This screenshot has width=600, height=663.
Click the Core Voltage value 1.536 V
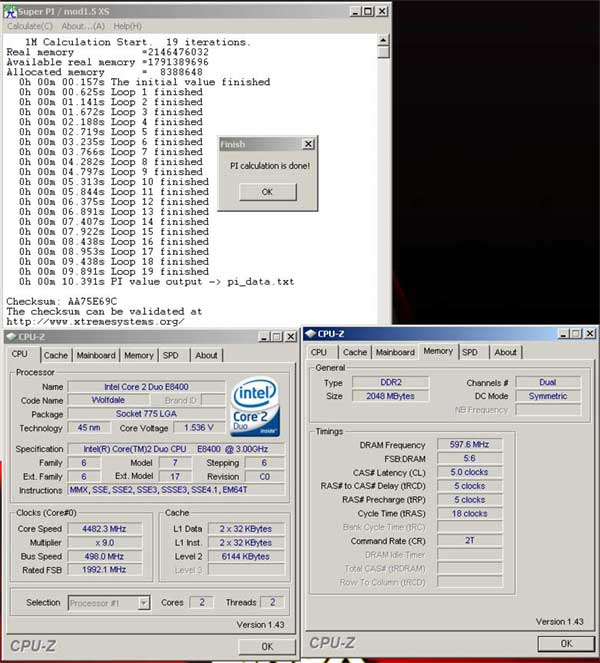pyautogui.click(x=199, y=428)
